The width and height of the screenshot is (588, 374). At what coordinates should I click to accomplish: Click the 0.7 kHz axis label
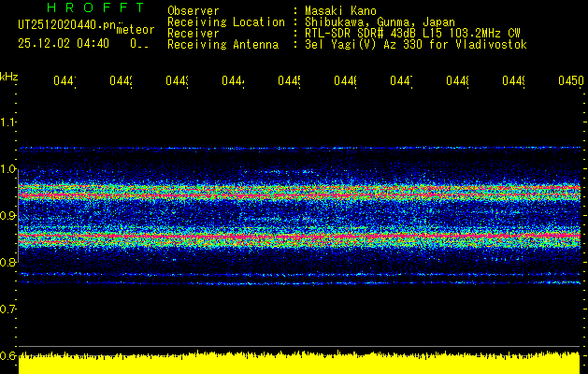7,309
